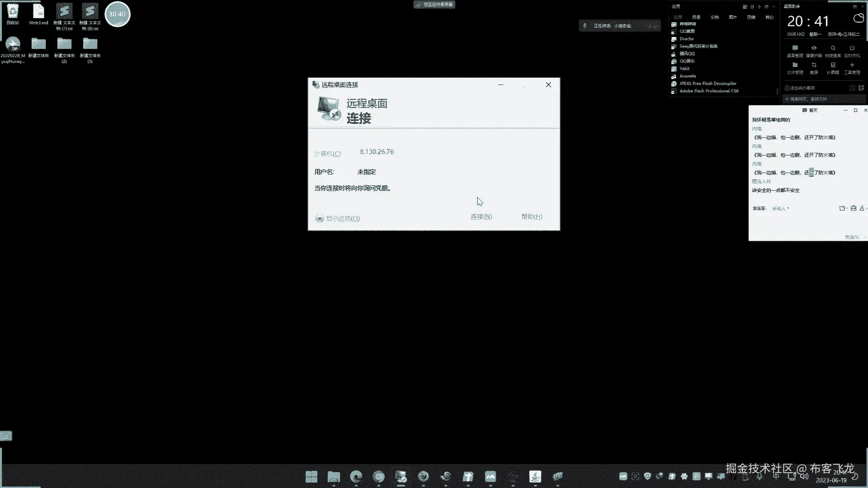Switch to the 图片 tab in app panel

point(733,17)
